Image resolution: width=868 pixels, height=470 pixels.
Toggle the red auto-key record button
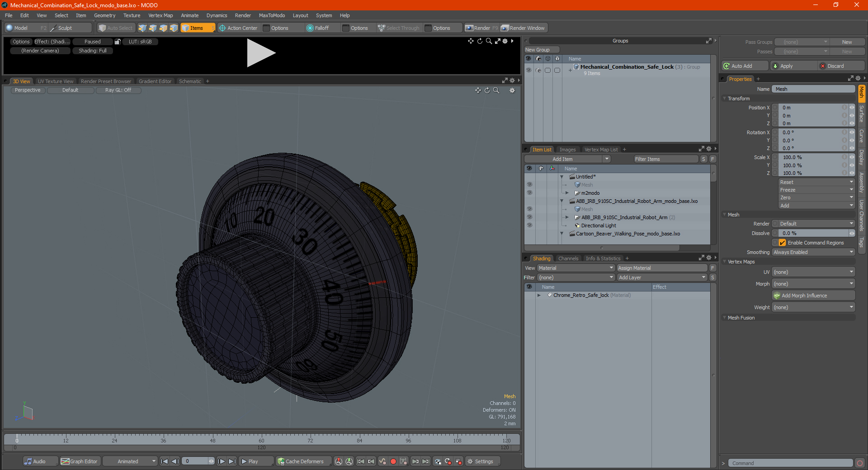pyautogui.click(x=393, y=461)
